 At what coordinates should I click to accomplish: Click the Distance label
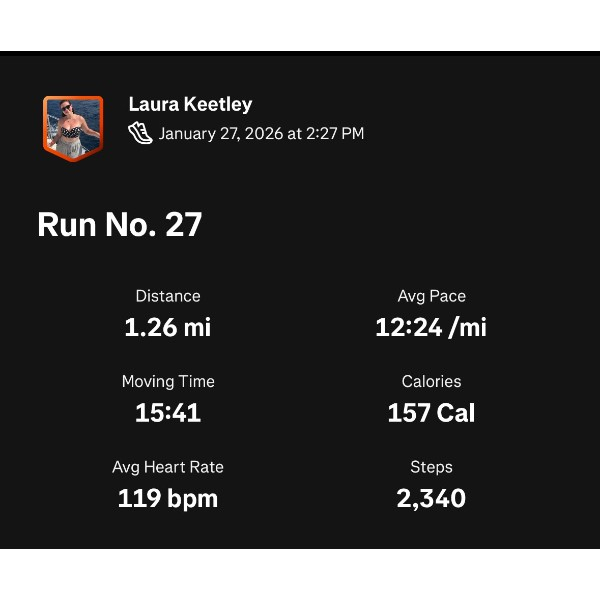point(168,296)
